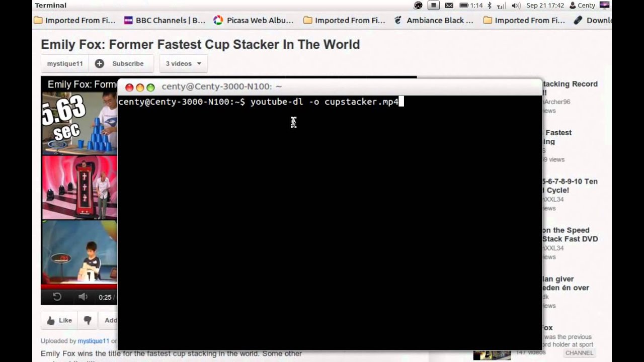Mute the video using the speaker icon
Screen dimensions: 644x362
tap(83, 297)
